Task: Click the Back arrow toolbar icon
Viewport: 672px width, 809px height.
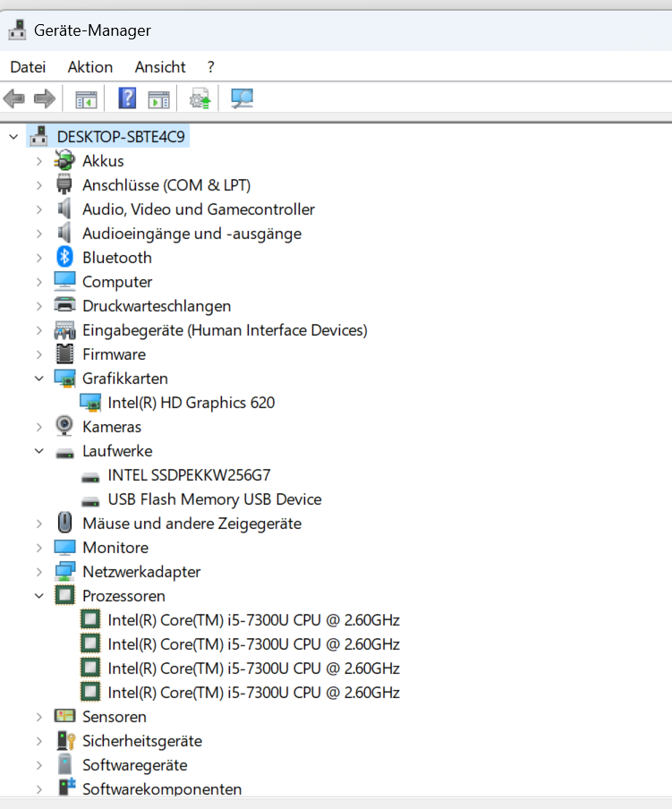Action: click(x=14, y=98)
